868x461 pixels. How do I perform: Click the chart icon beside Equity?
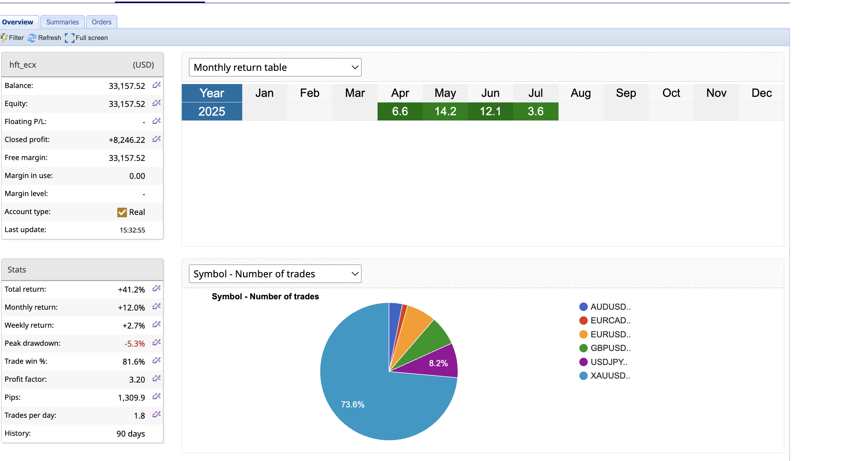[x=156, y=103]
